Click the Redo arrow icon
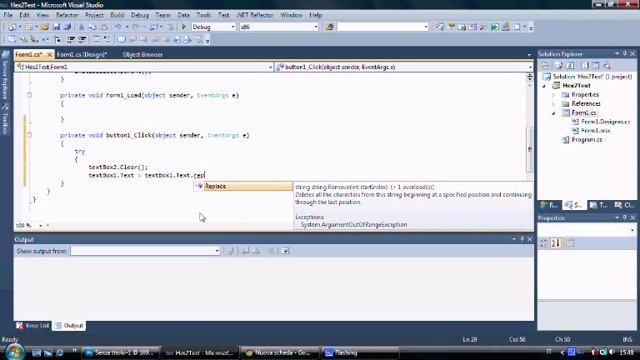 [136, 27]
